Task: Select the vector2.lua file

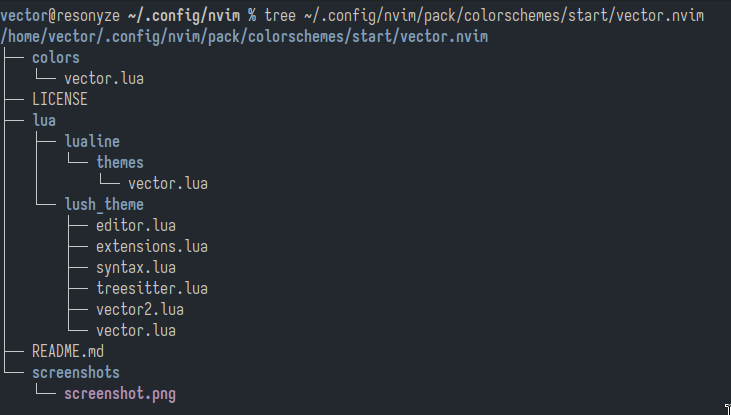Action: [x=140, y=310]
